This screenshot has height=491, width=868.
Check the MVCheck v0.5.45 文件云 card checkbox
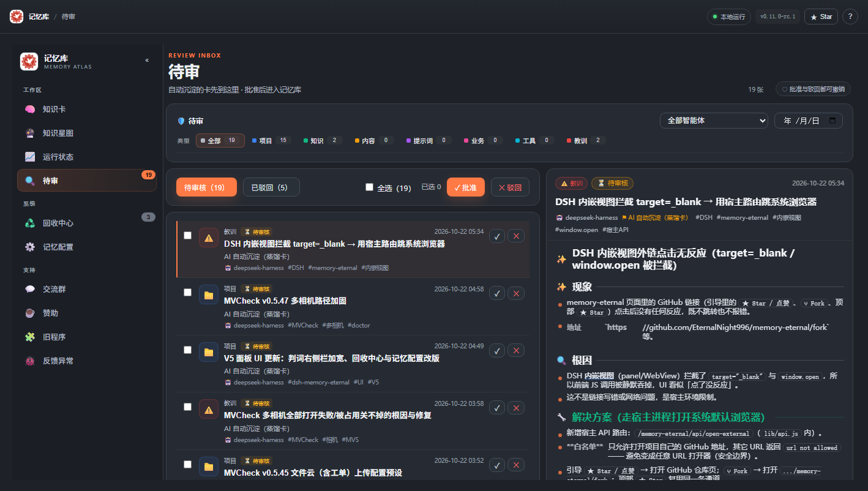pos(187,464)
